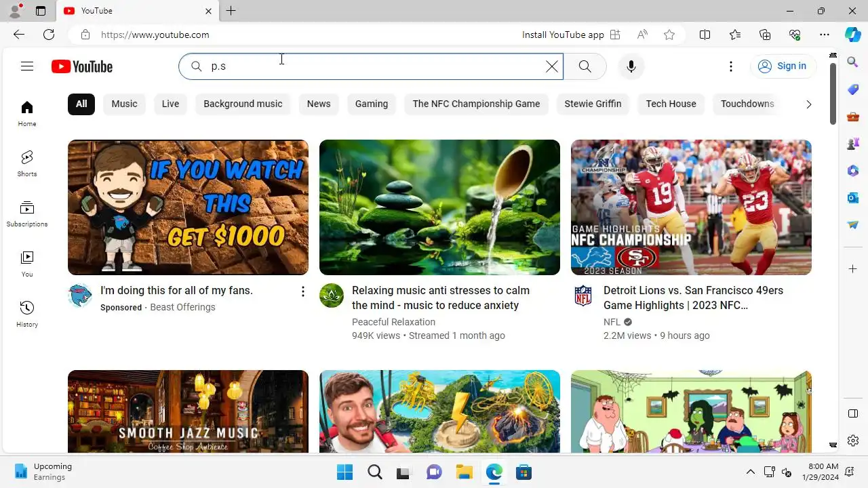Open the tab actions menu icon
This screenshot has width=868, height=488.
(41, 11)
